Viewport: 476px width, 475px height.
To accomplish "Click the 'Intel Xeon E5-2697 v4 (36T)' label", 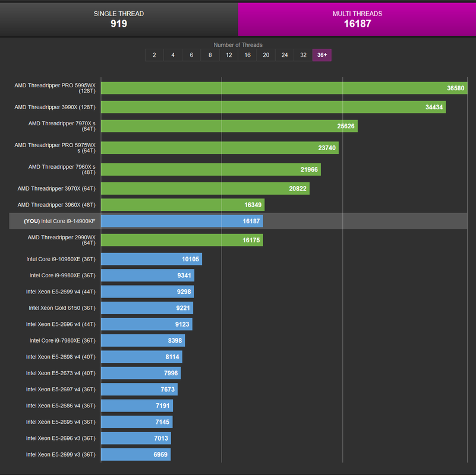I will tap(61, 389).
